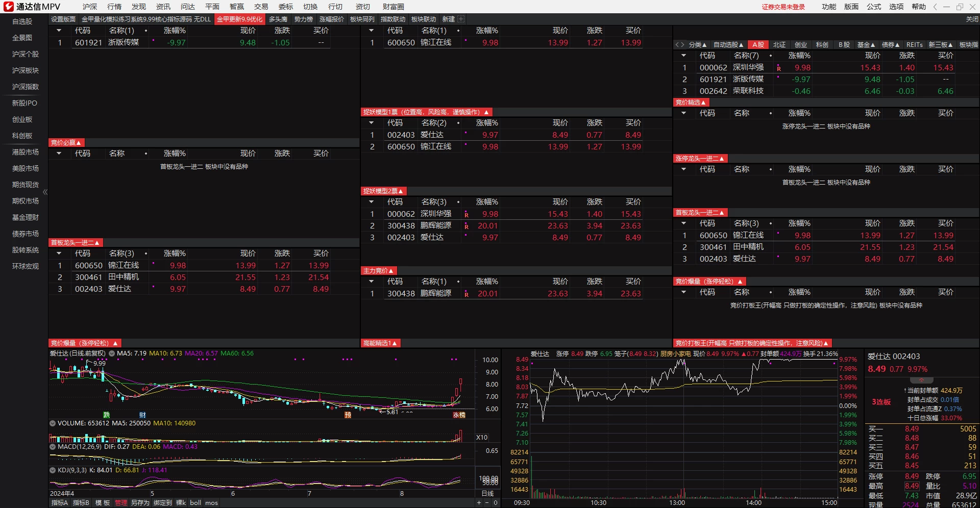Click the 跌 marker on the K-line chart
Screen dimensions: 980x508
tap(107, 415)
